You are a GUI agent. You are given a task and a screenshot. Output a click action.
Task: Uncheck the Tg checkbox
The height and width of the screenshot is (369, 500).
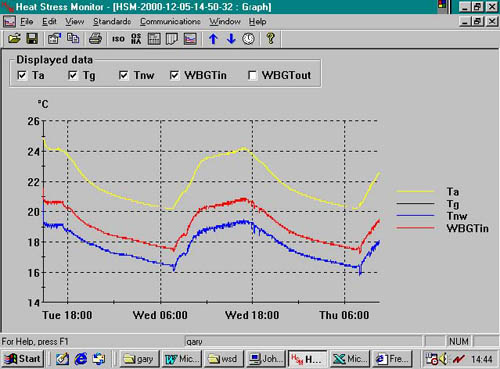(73, 75)
